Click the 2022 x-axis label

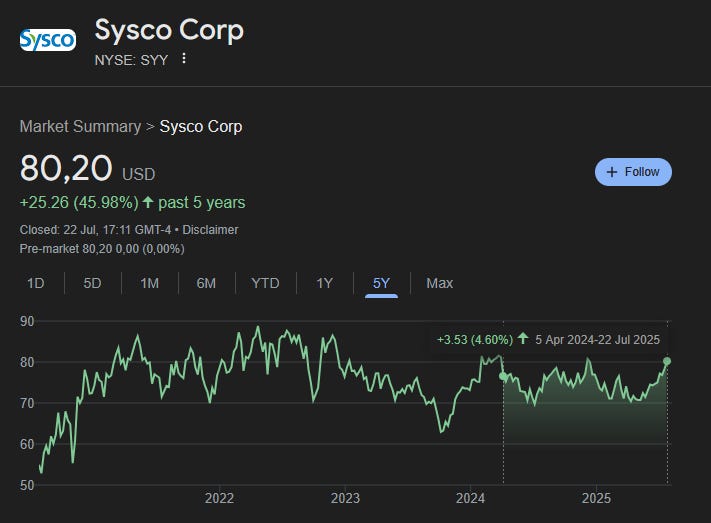click(x=219, y=498)
